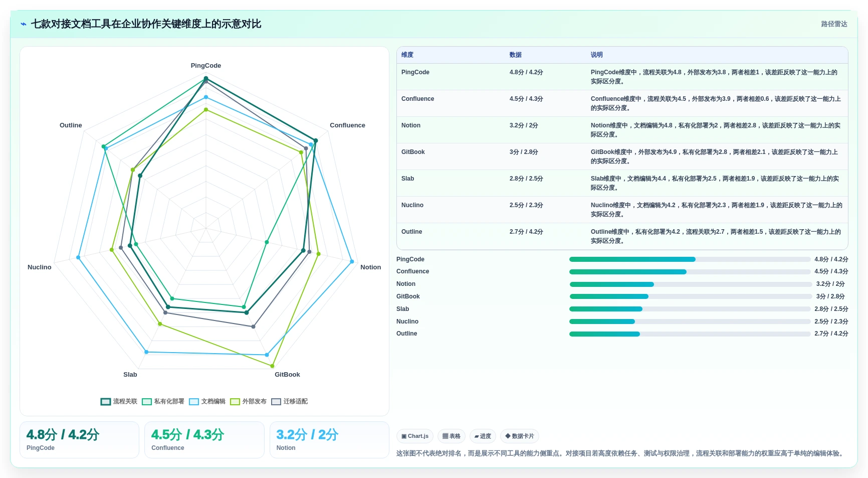Select the Notion row in the table
868x478 pixels.
[622, 130]
